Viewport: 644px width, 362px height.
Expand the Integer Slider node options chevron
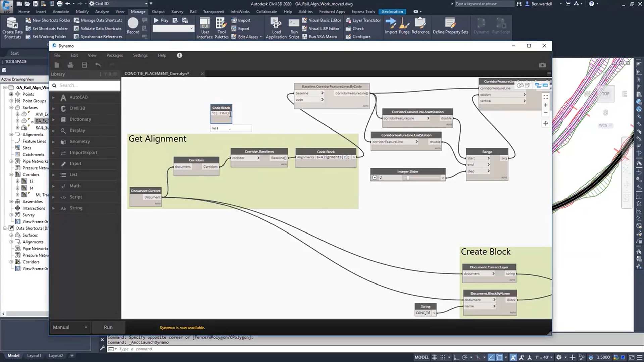(375, 178)
